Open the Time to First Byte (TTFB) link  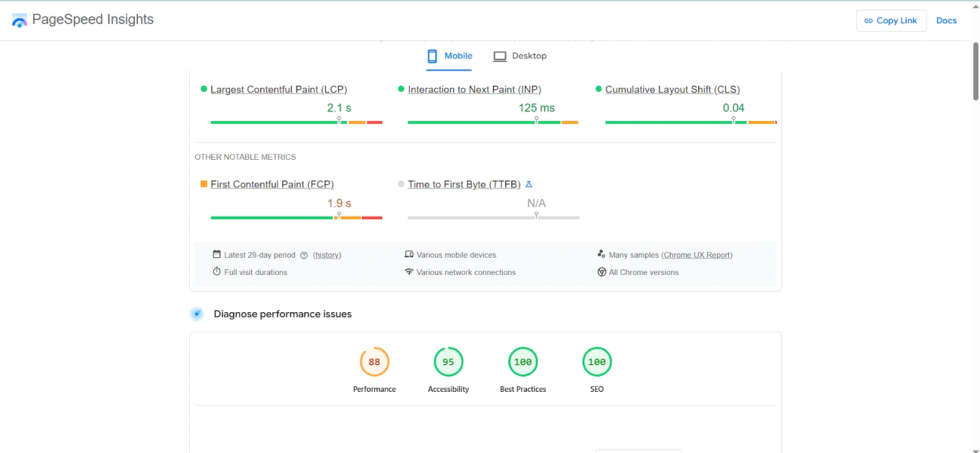coord(464,184)
